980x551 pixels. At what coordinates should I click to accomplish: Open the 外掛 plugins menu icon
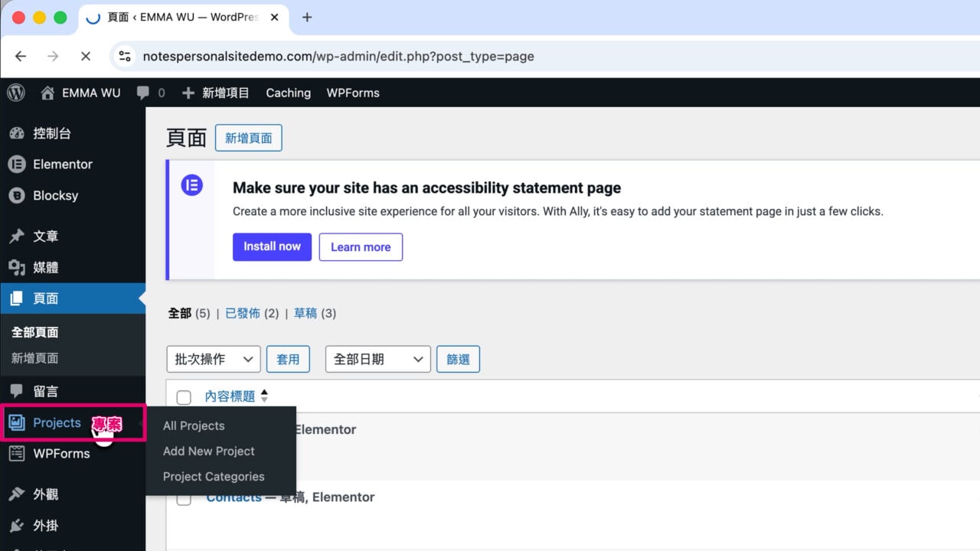point(17,526)
